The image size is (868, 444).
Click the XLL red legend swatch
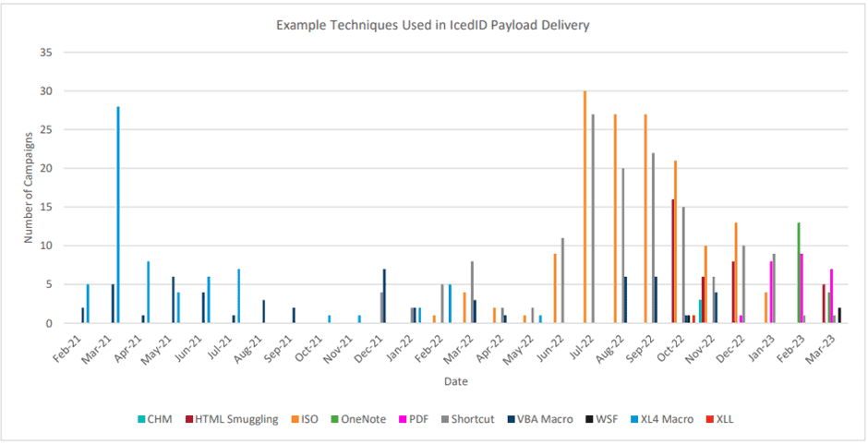tap(708, 419)
